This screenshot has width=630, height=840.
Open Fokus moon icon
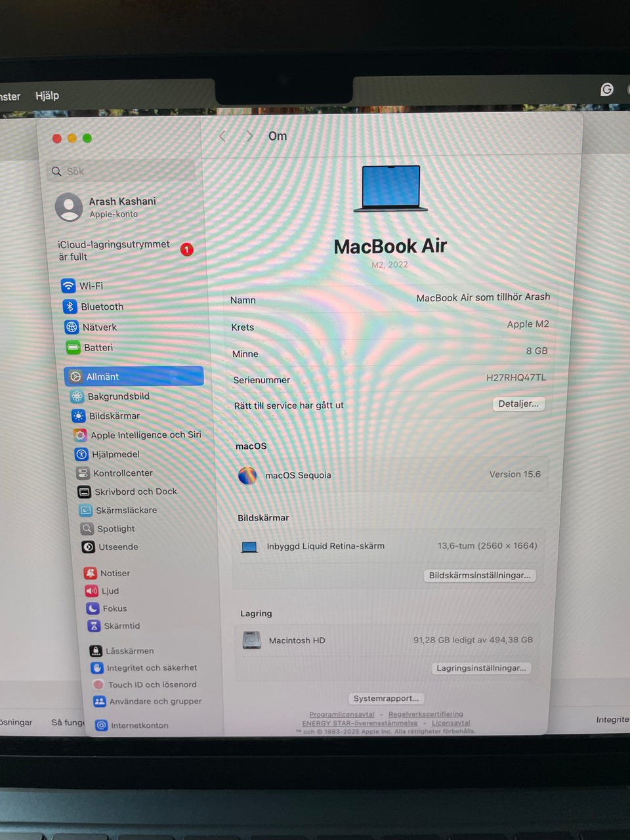[93, 608]
